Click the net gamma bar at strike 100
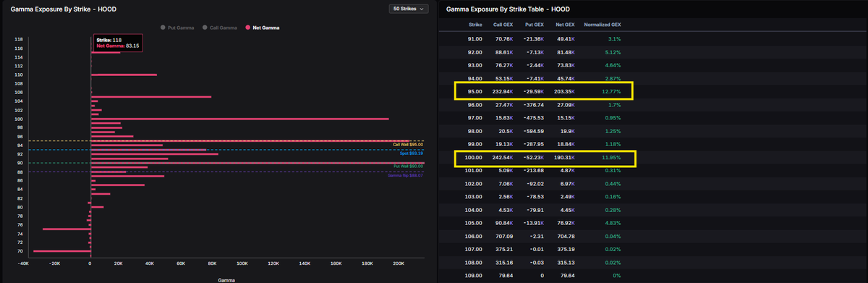Image resolution: width=868 pixels, height=283 pixels. point(239,119)
